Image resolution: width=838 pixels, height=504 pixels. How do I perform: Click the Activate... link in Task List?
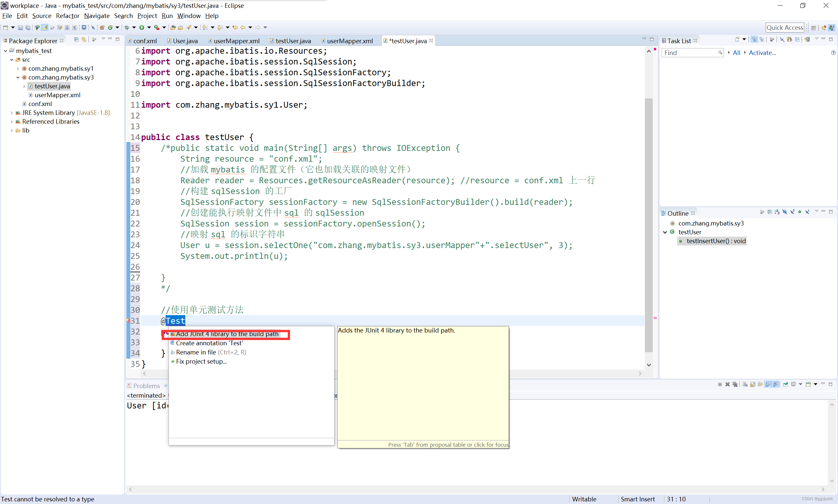pos(762,53)
